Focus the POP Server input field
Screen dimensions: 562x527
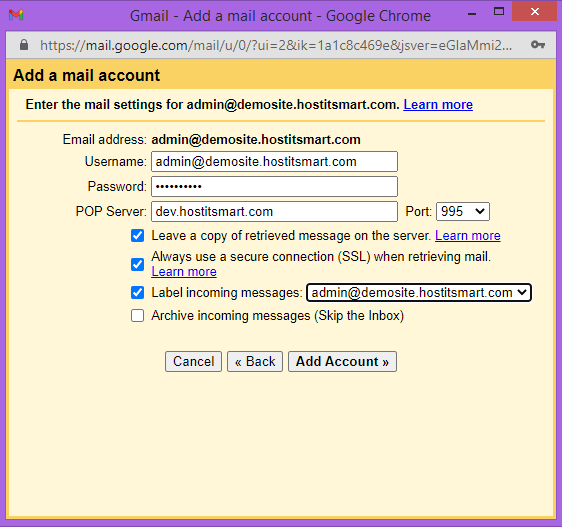pos(274,212)
